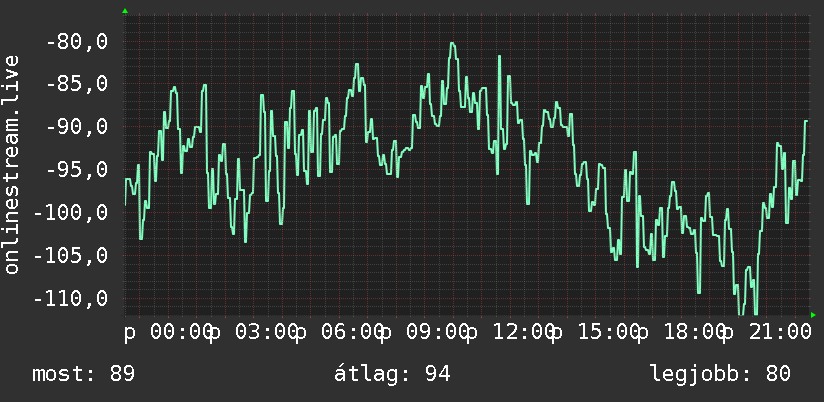
Task: Click the 'p 12:00' time label
Action: [x=511, y=333]
